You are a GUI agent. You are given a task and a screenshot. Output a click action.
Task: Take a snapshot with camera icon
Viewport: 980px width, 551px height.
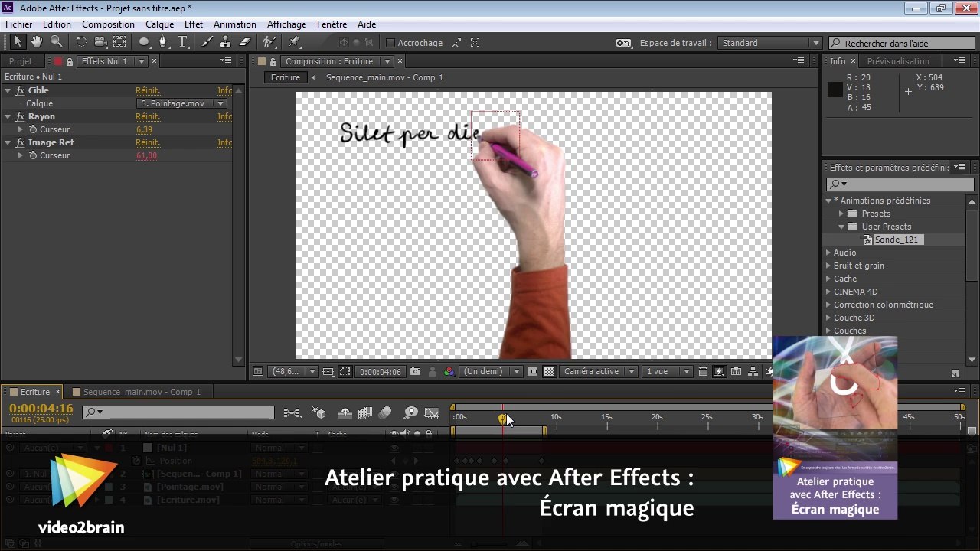(x=415, y=372)
